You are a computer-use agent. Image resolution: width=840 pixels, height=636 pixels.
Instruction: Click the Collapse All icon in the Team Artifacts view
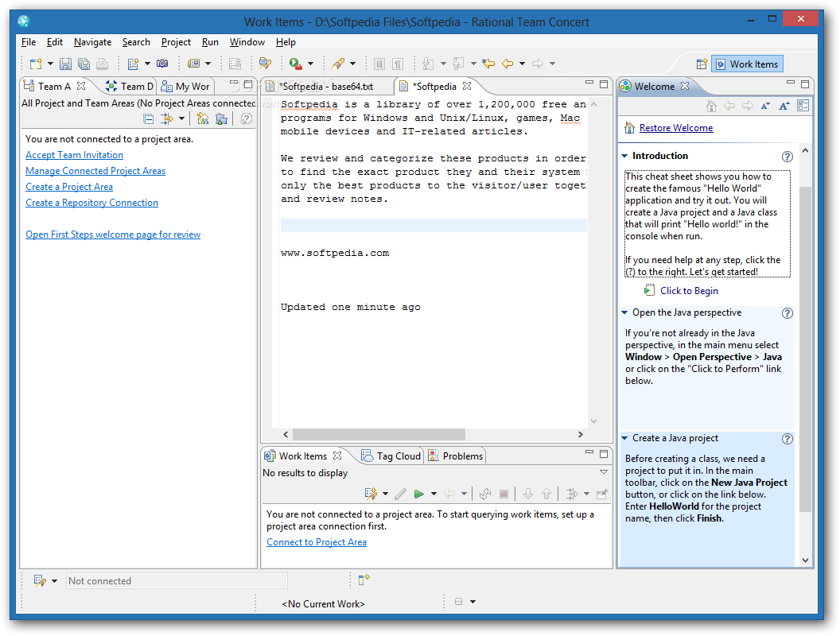click(149, 118)
